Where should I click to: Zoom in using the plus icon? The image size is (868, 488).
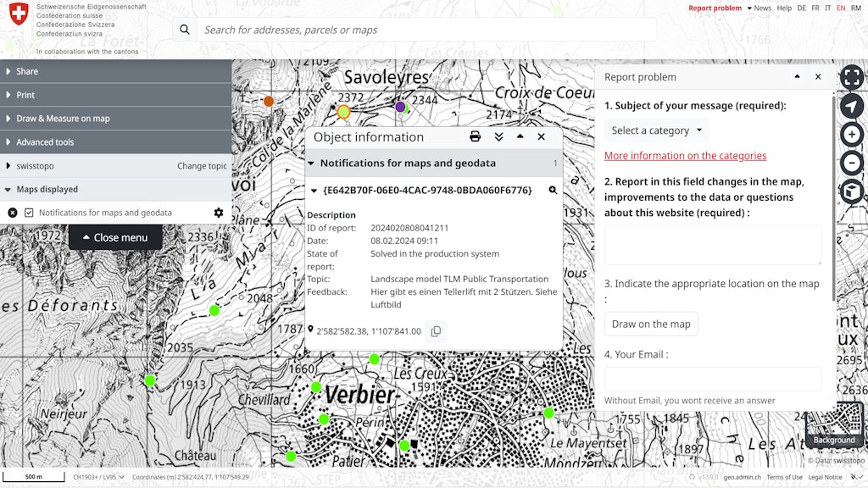(850, 136)
